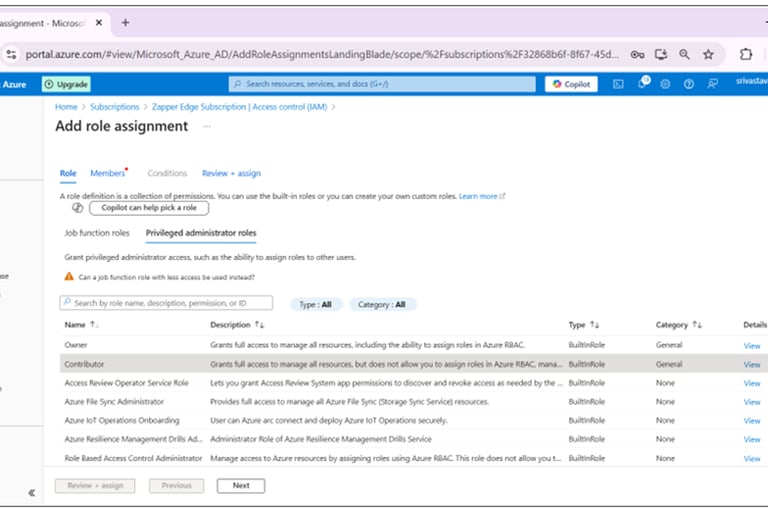Go to Subscriptions breadcrumb link
The height and width of the screenshot is (512, 768).
115,107
